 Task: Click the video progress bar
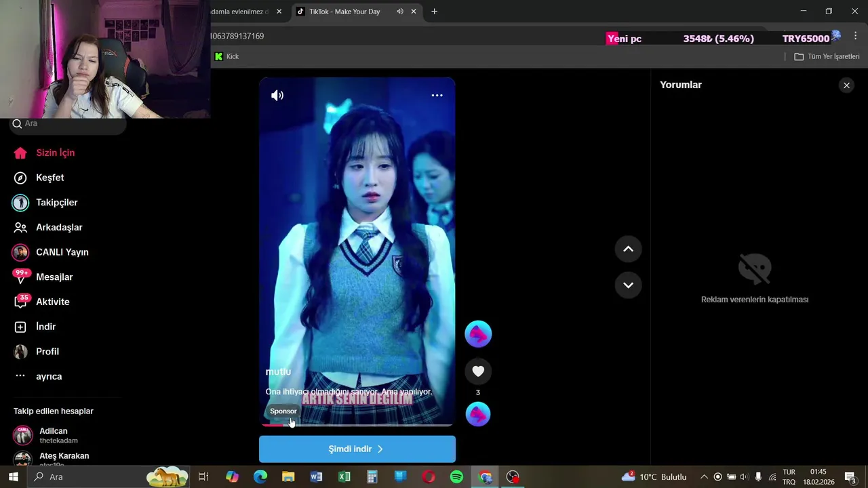click(x=357, y=425)
